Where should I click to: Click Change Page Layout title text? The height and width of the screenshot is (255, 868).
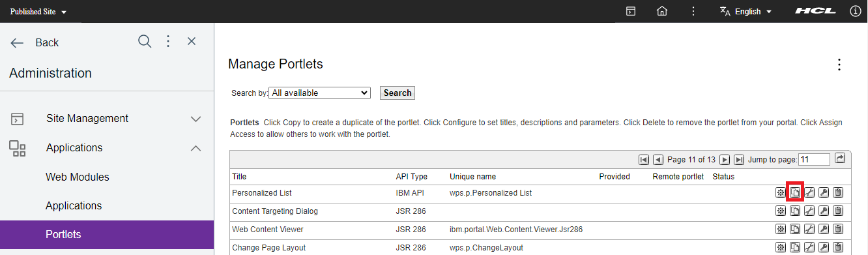(269, 248)
